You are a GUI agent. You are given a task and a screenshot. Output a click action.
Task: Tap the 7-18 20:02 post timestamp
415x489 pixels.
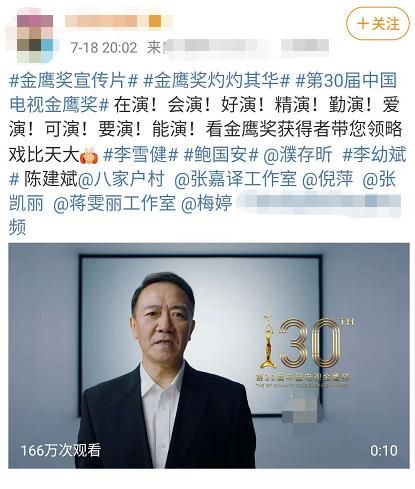point(104,48)
